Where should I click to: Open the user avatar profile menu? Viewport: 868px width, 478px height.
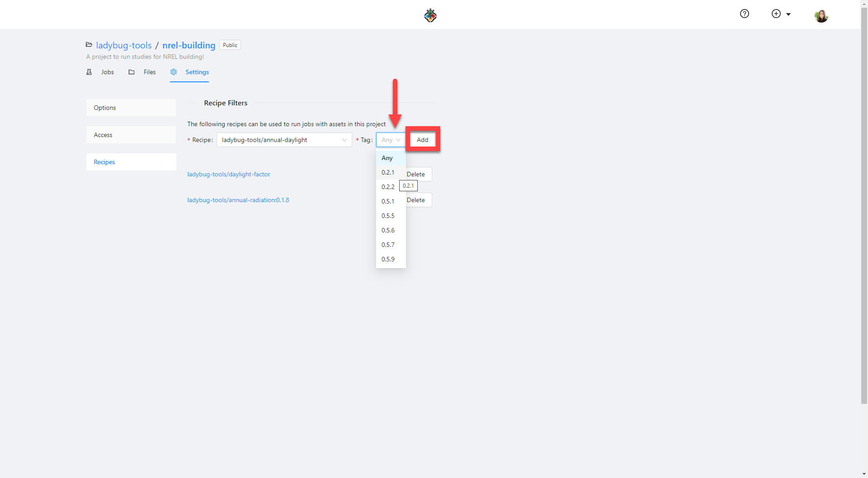click(821, 16)
